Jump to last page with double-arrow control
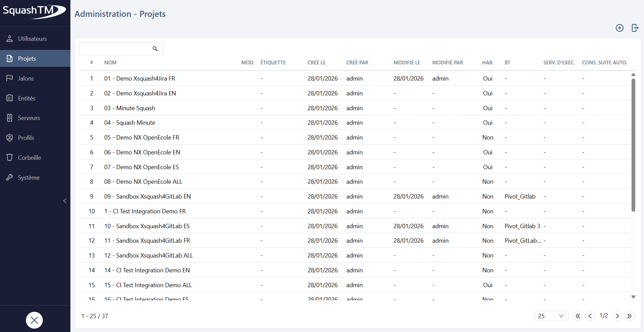 tap(630, 316)
